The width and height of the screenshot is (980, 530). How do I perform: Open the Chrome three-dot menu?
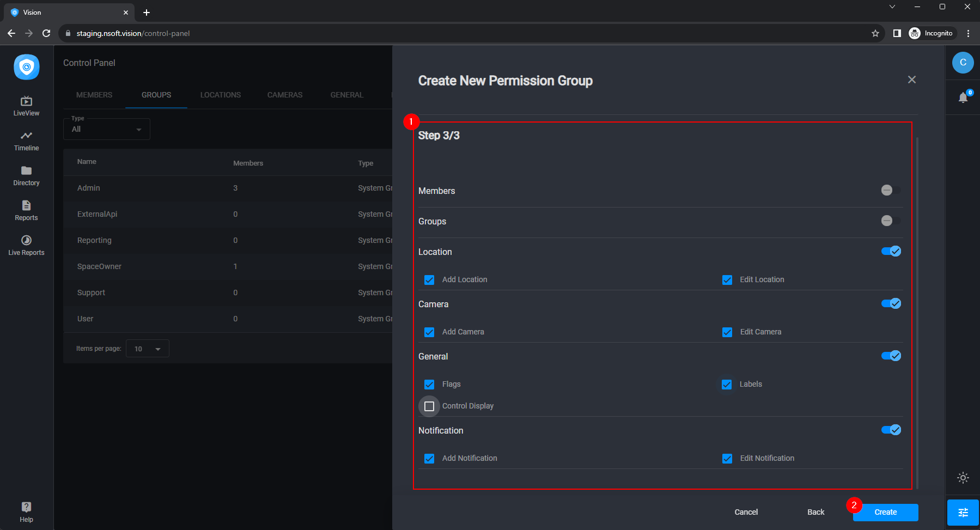click(x=968, y=33)
